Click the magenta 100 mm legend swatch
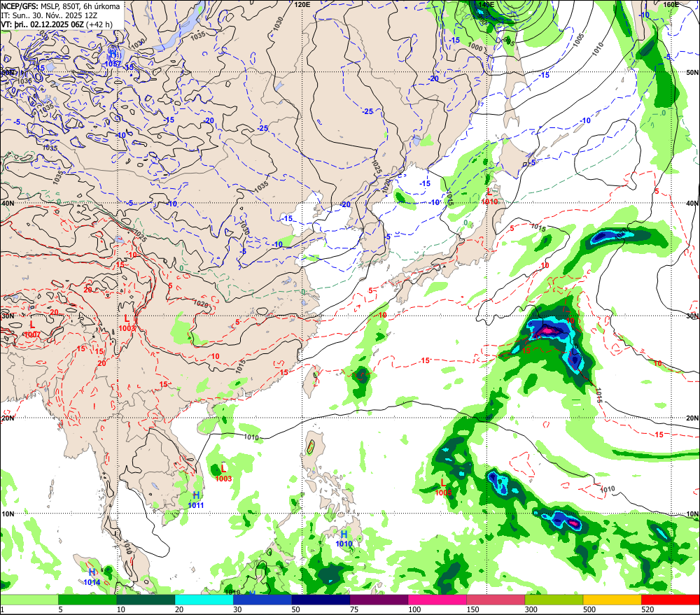Screen dimensions: 700x615 pos(437,600)
